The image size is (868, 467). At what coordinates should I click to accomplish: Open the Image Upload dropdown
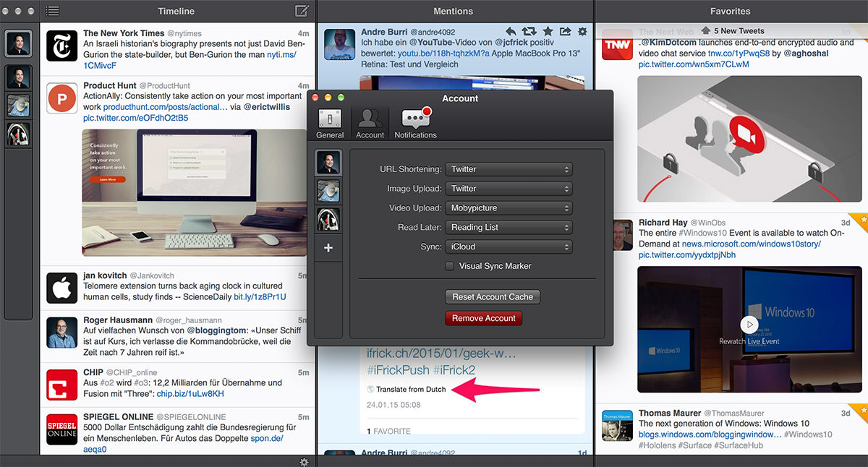(509, 189)
